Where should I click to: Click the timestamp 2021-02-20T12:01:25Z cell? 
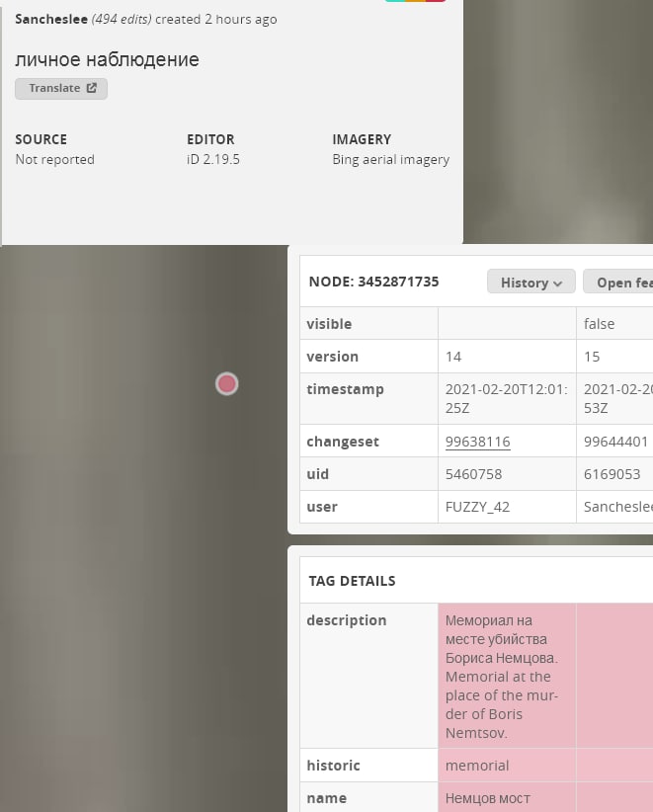coord(507,399)
